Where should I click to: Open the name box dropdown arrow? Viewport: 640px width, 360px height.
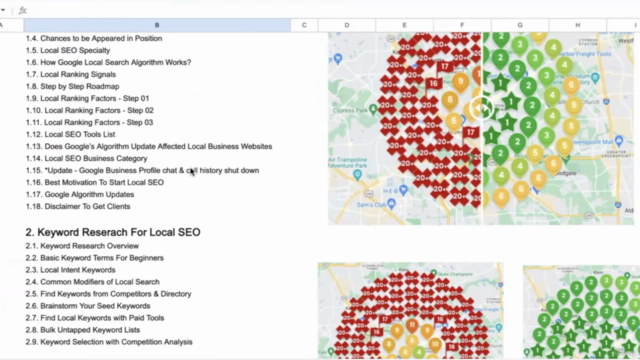coord(3,10)
